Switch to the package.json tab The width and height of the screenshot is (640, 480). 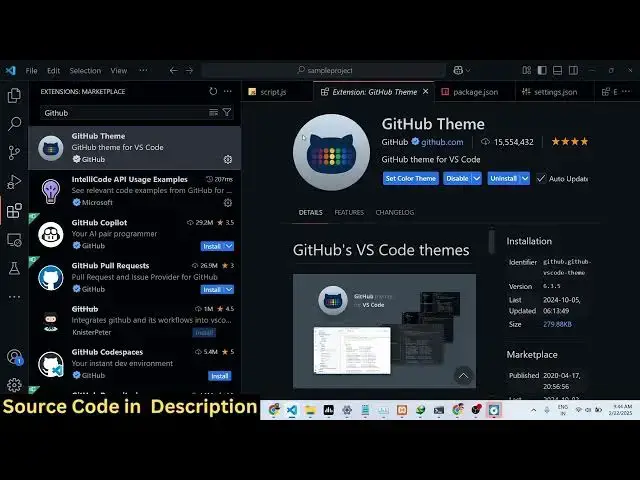pos(476,92)
